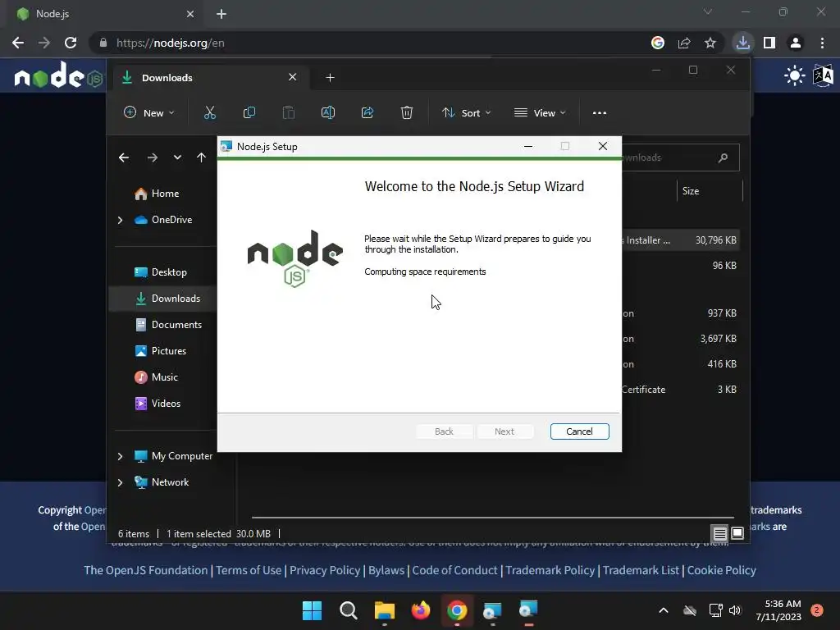This screenshot has width=840, height=630.
Task: Open the Sort dropdown in File Explorer
Action: coord(466,112)
